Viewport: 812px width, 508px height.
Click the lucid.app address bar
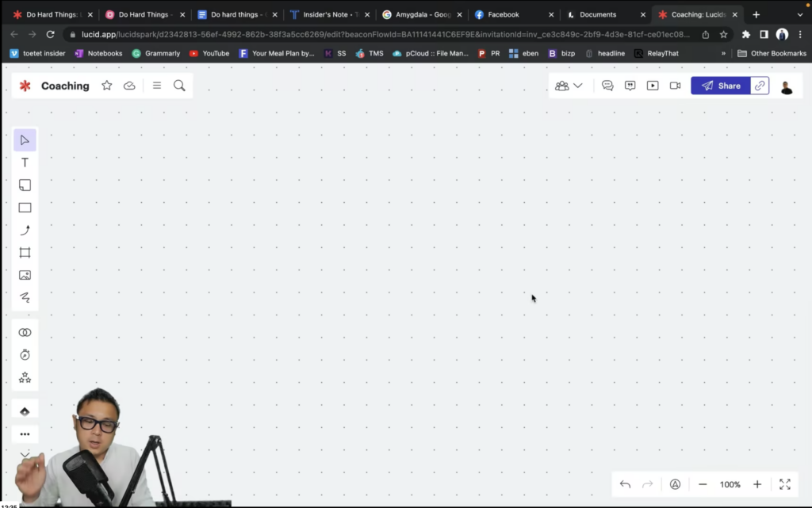[385, 34]
